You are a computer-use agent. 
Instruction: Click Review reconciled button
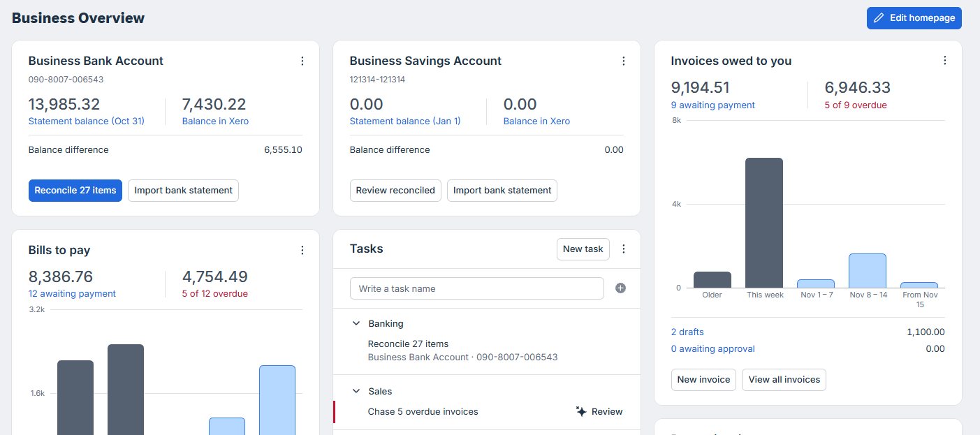point(395,191)
